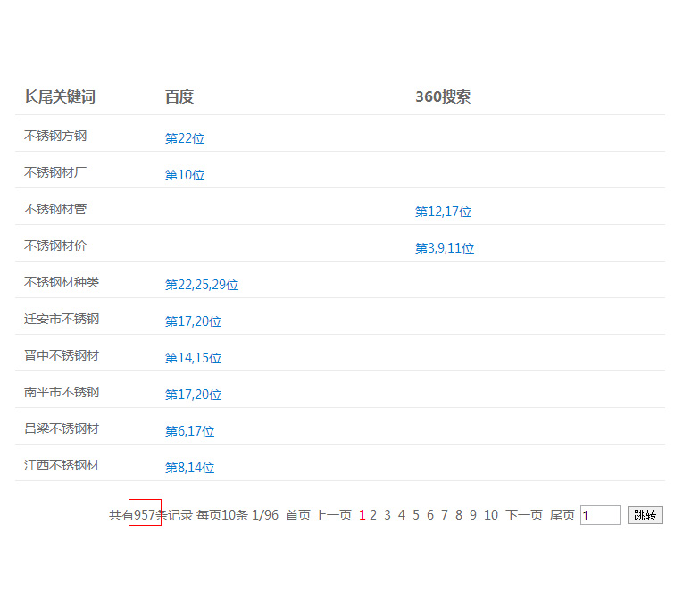The image size is (683, 616).
Task: Open 第17,20位 link for 南平市不锈钢
Action: coord(193,395)
